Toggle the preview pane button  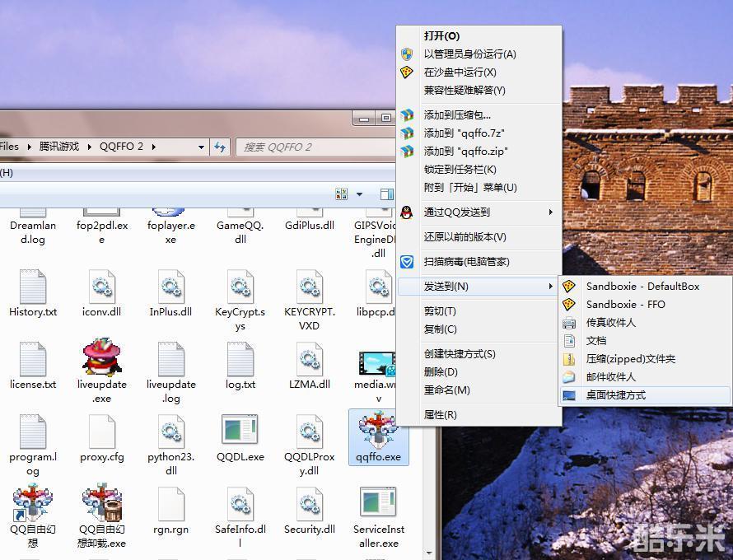(x=386, y=194)
